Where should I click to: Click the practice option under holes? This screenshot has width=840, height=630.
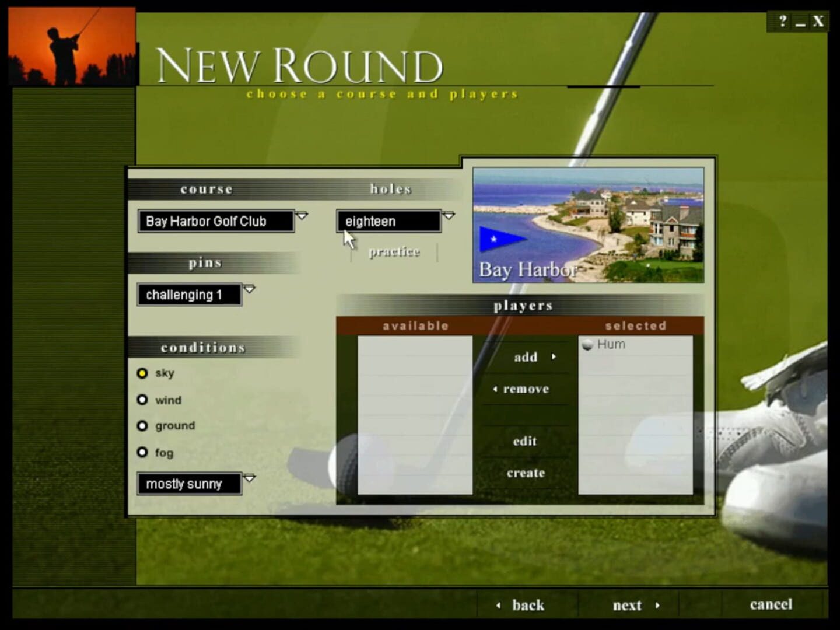394,252
